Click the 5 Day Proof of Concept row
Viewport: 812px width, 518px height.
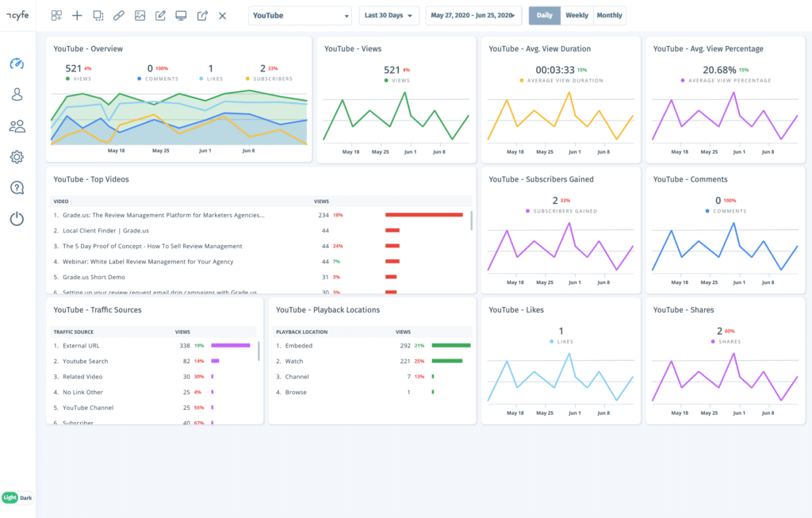click(261, 246)
